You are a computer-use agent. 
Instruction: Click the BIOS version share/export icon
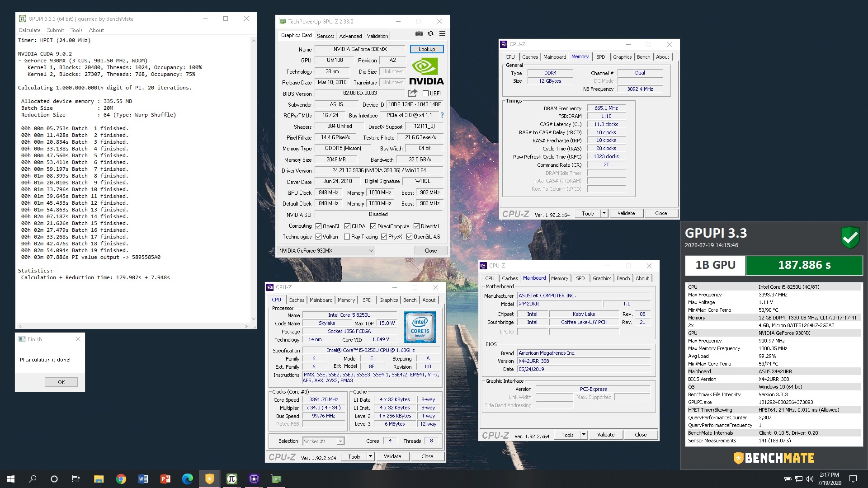[x=412, y=93]
